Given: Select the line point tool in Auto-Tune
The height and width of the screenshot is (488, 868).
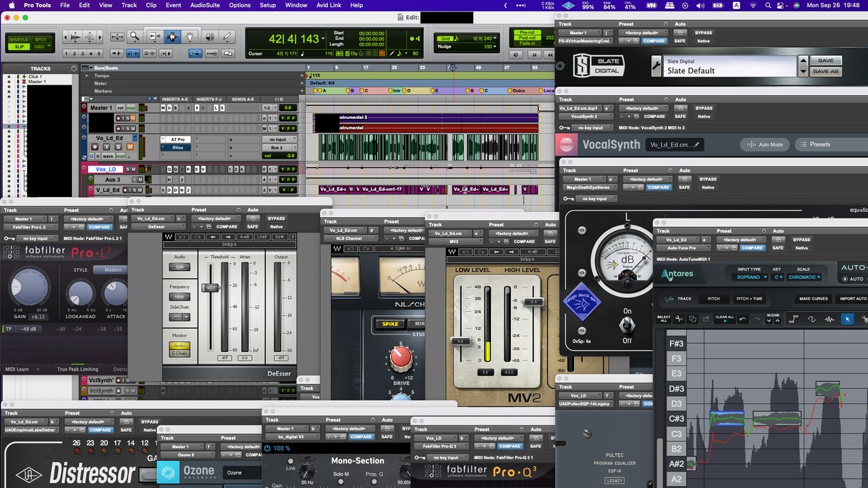Looking at the screenshot, I should pos(794,319).
